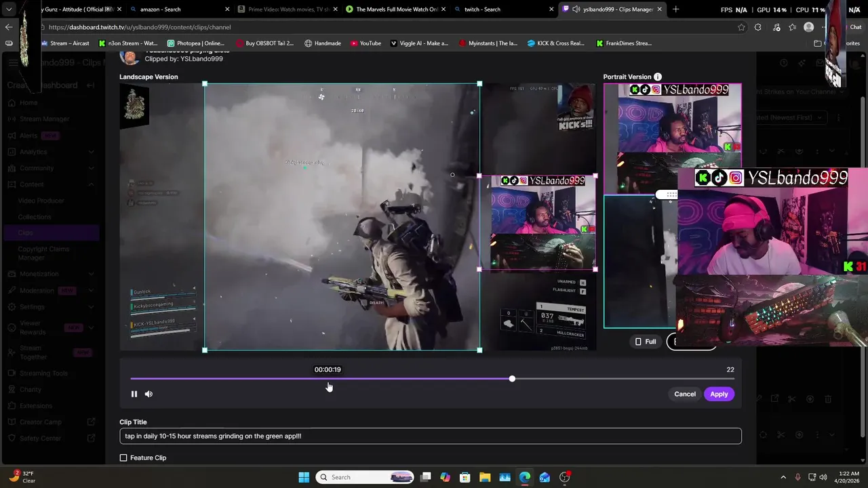Tick the Feature Clip checkbox
Image resolution: width=868 pixels, height=488 pixels.
coord(123,458)
